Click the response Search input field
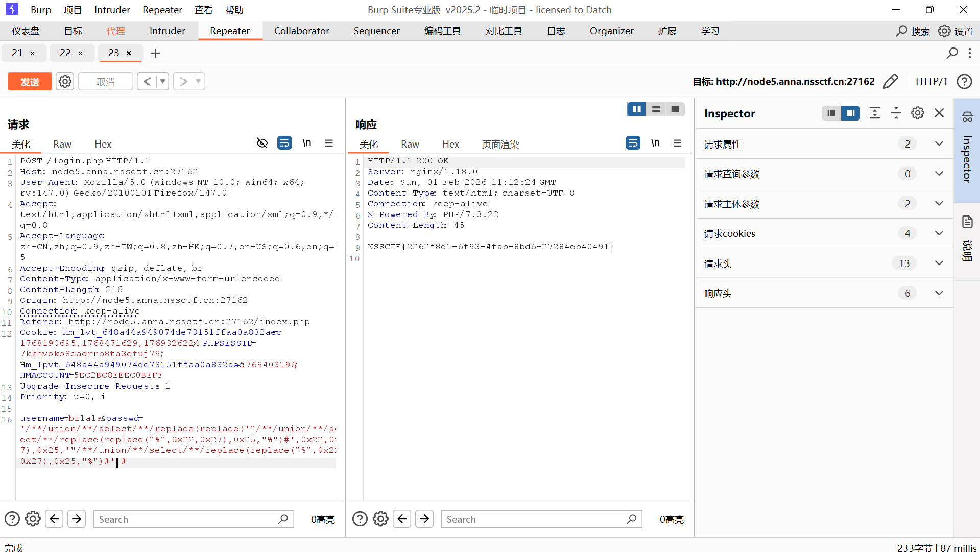 click(x=541, y=519)
